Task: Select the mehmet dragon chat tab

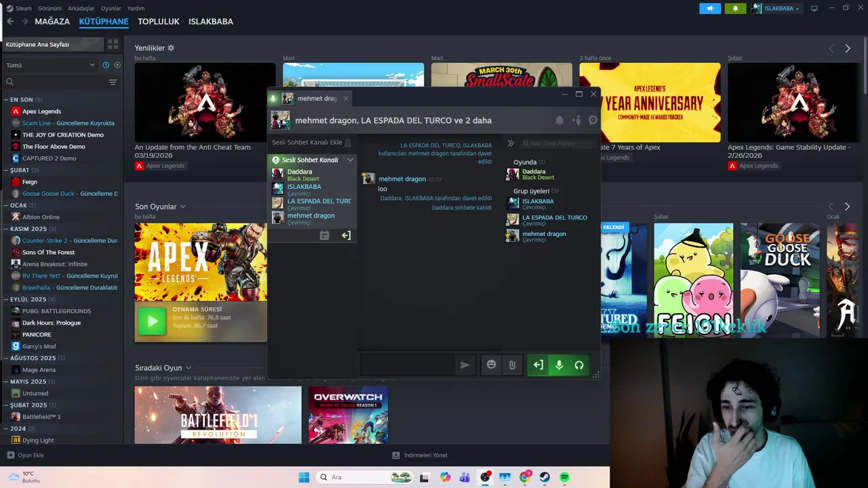Action: [x=317, y=98]
